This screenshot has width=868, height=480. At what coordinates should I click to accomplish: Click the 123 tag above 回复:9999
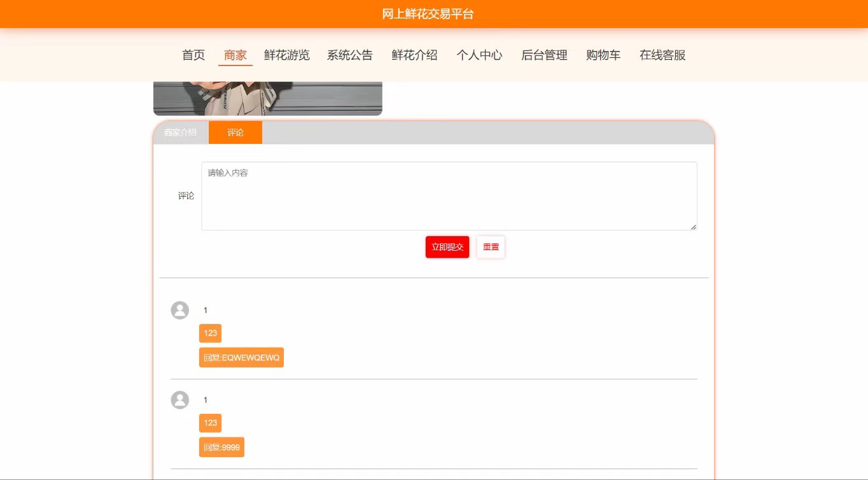(x=211, y=423)
